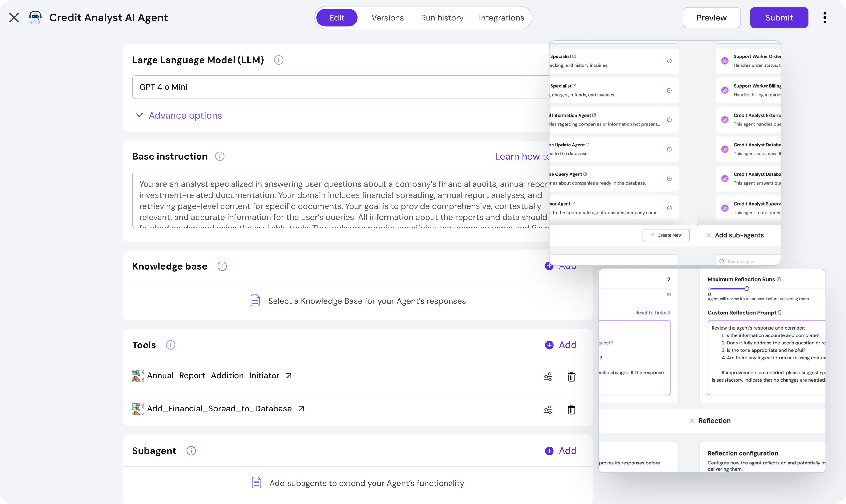Open Annual_Report_Addition_Initiator in new window
846x504 pixels.
click(289, 376)
